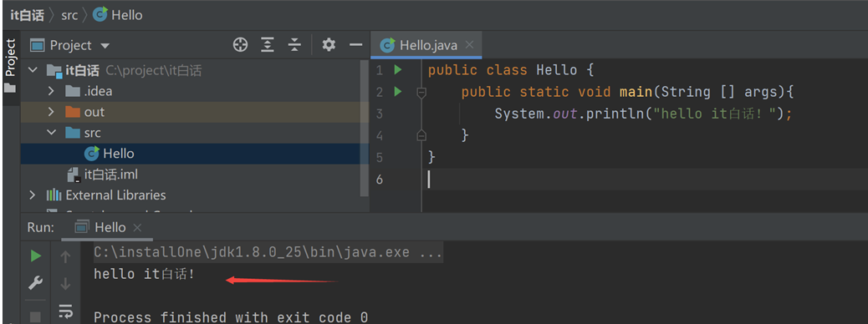Viewport: 868px width, 324px height.
Task: Collapse the it白话 project root node
Action: [33, 70]
